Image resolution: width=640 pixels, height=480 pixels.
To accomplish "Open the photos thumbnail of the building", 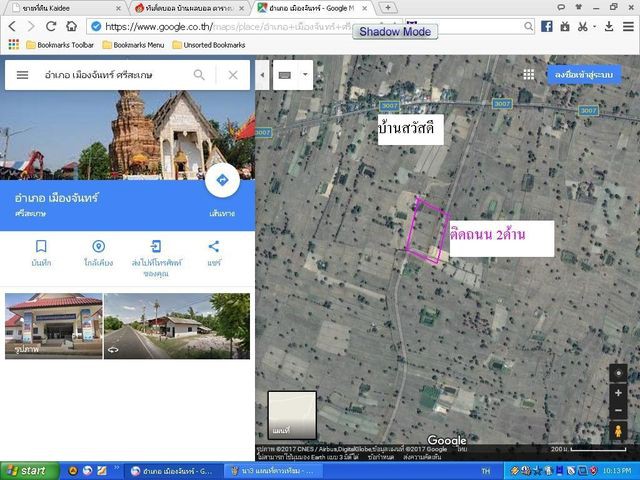I will 53,326.
